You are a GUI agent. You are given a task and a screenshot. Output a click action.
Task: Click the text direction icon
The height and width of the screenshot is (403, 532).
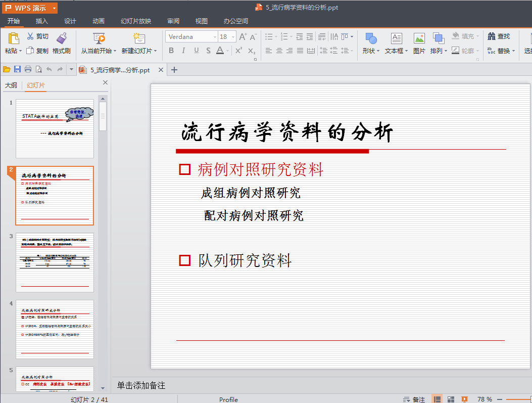[334, 37]
